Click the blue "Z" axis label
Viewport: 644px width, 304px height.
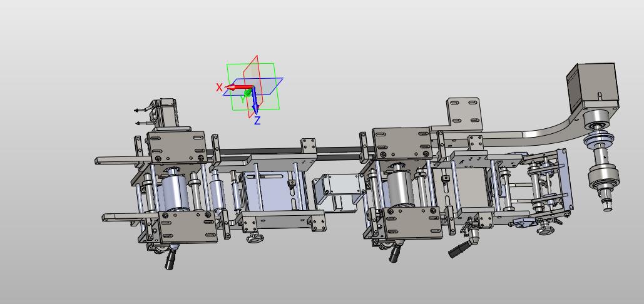257,120
